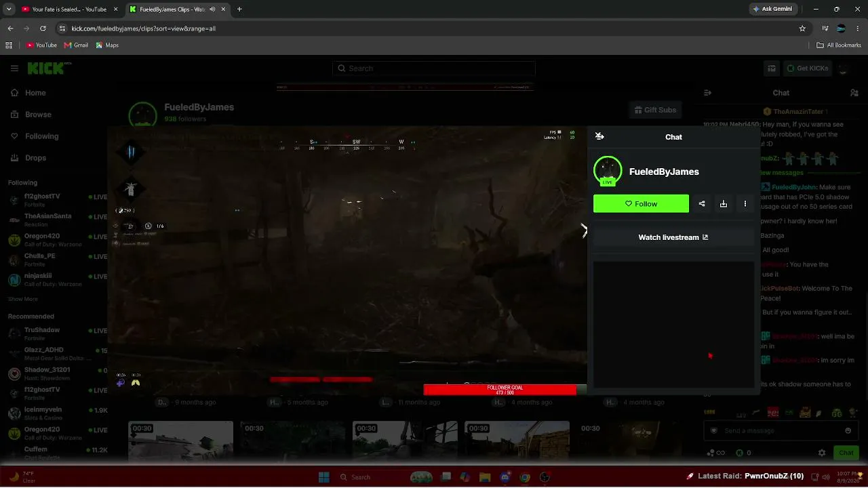
Task: Open the OBS icon on the taskbar
Action: pos(545,477)
